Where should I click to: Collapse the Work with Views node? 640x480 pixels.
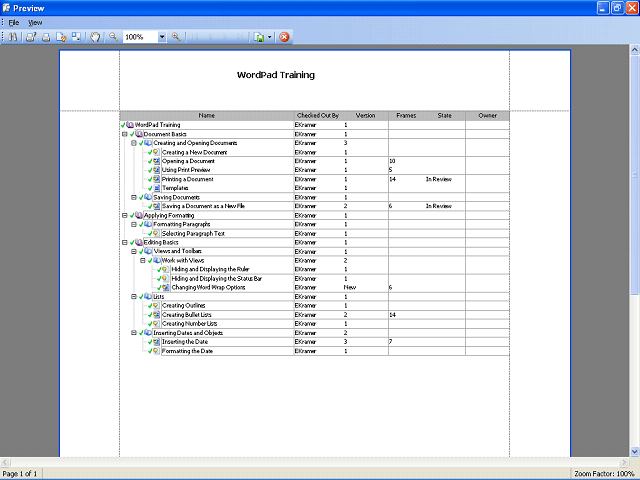click(143, 260)
